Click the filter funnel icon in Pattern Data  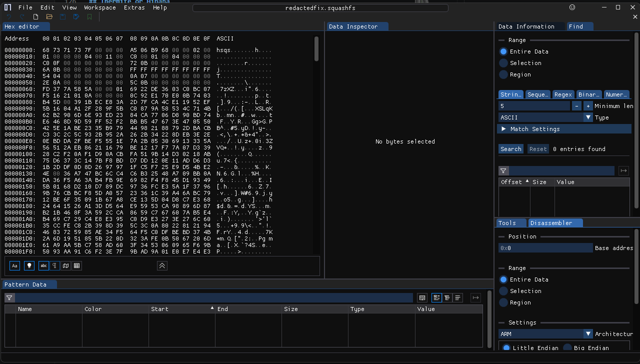pos(9,298)
